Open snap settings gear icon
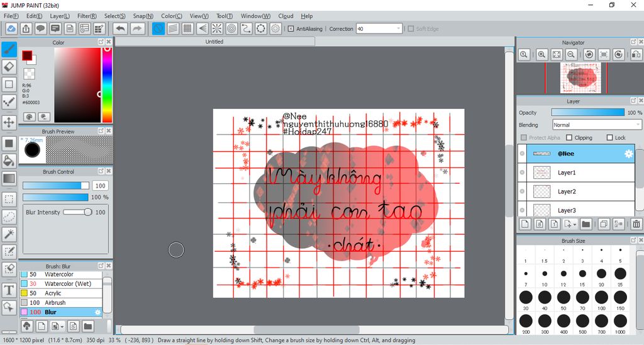Image resolution: width=644 pixels, height=345 pixels. point(275,28)
